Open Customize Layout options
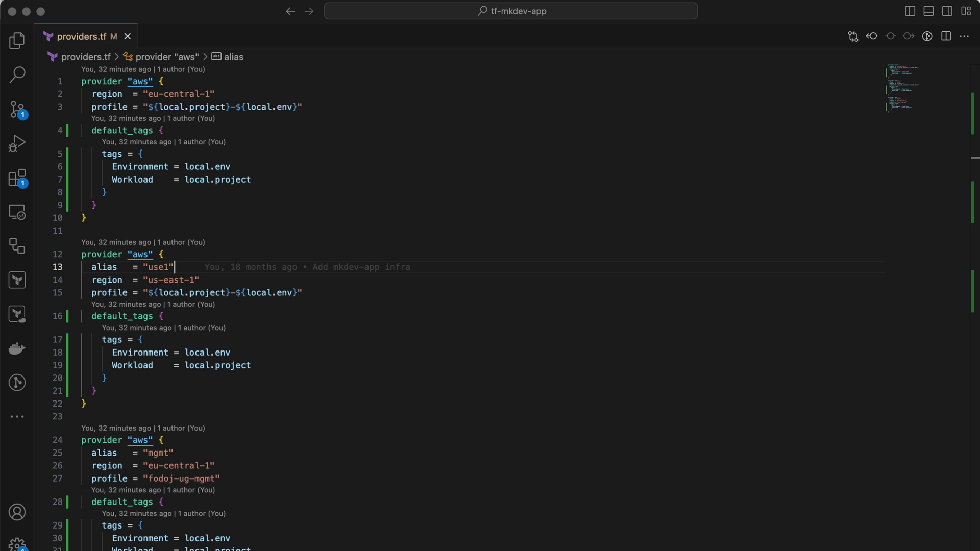Image resolution: width=980 pixels, height=551 pixels. (966, 11)
